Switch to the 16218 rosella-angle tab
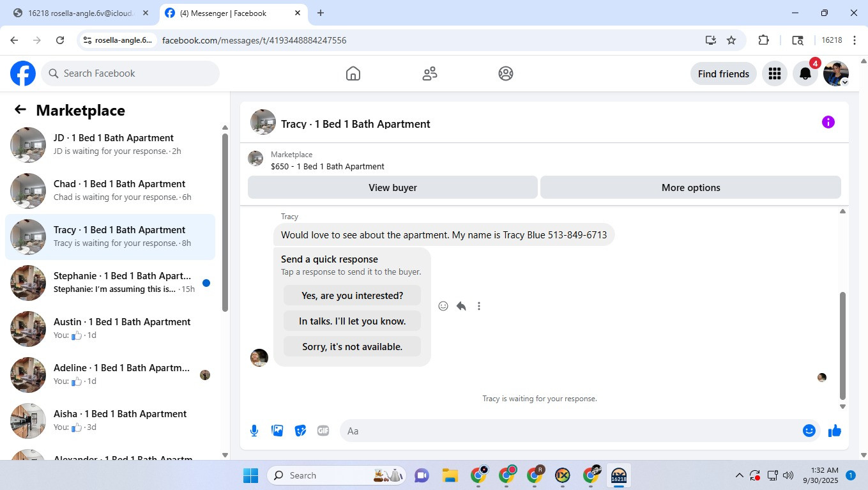The image size is (868, 490). pos(80,13)
